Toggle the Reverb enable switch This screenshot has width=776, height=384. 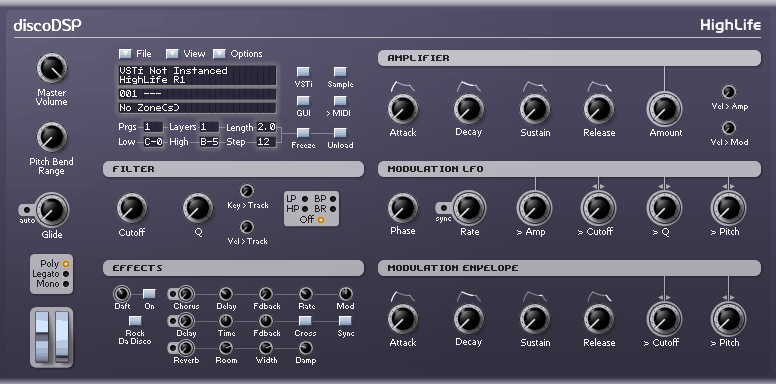[173, 348]
